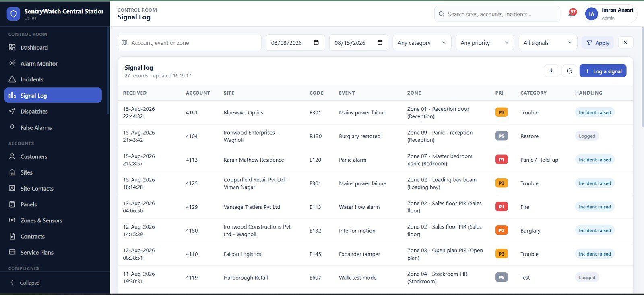The width and height of the screenshot is (644, 295).
Task: Click the Incidents warning triangle icon
Action: [12, 79]
